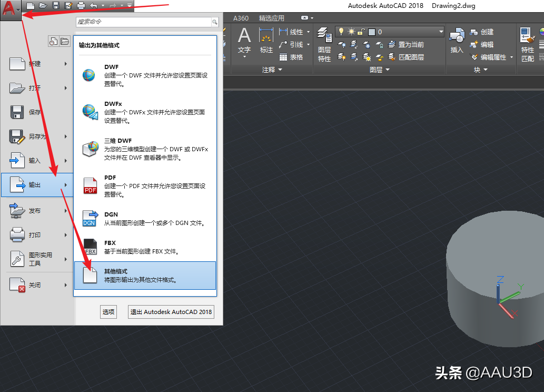Click the layer Freeze snowflake icon

[x=367, y=44]
